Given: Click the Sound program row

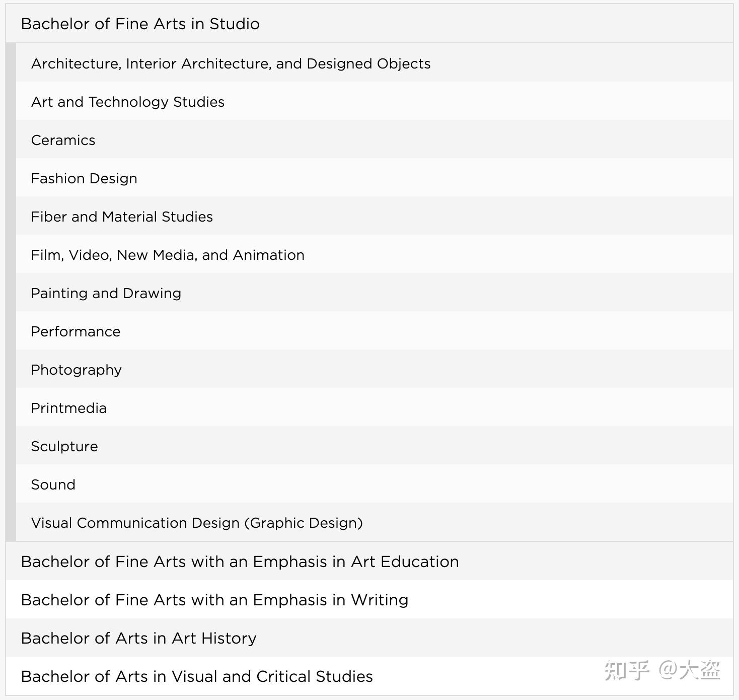Looking at the screenshot, I should tap(53, 484).
